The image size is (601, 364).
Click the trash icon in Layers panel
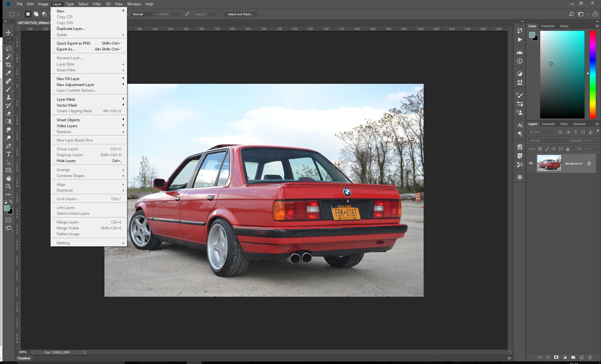point(590,357)
